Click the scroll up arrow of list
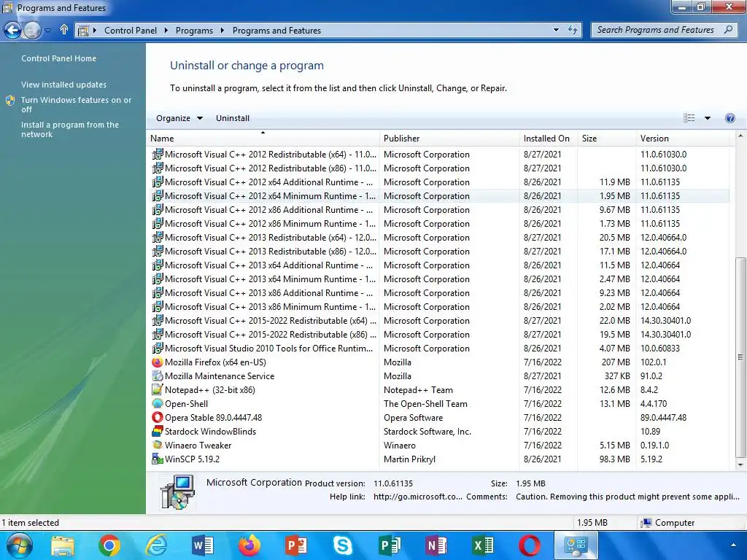The width and height of the screenshot is (747, 560). click(x=740, y=136)
